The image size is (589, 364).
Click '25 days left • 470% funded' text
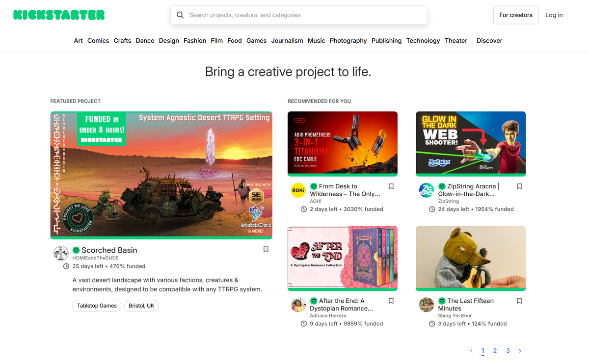tap(109, 266)
